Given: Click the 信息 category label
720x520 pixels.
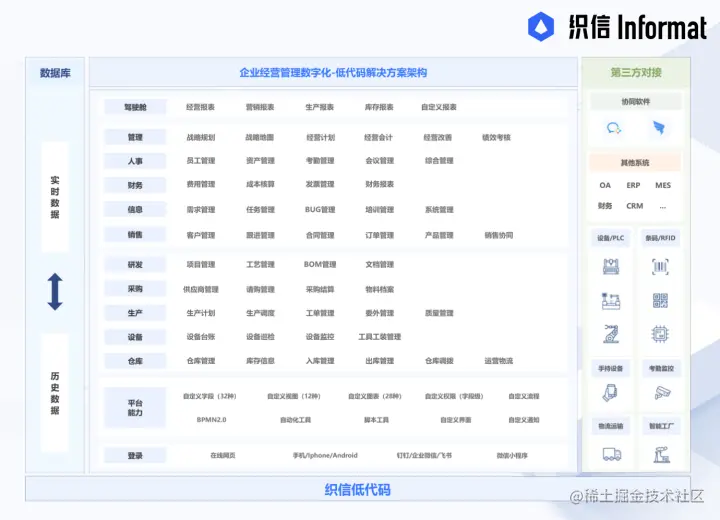Looking at the screenshot, I should pos(135,209).
